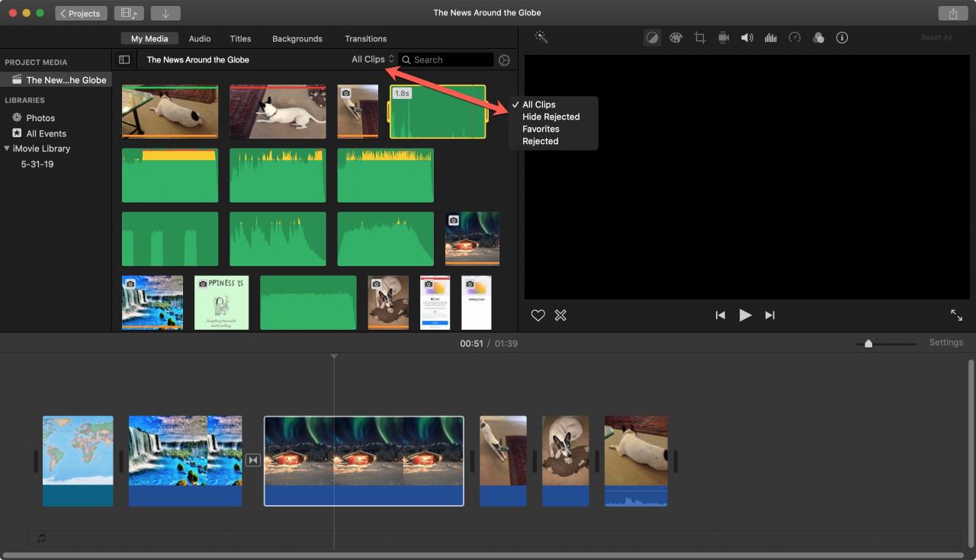Select the cropping tool icon
976x560 pixels.
click(699, 37)
